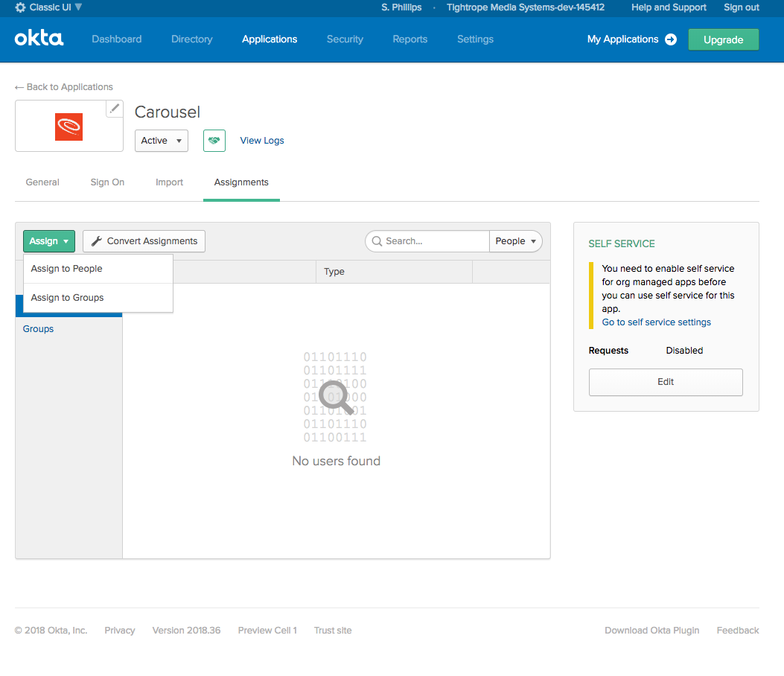Image resolution: width=784 pixels, height=676 pixels.
Task: Switch to the General tab
Action: pos(42,182)
